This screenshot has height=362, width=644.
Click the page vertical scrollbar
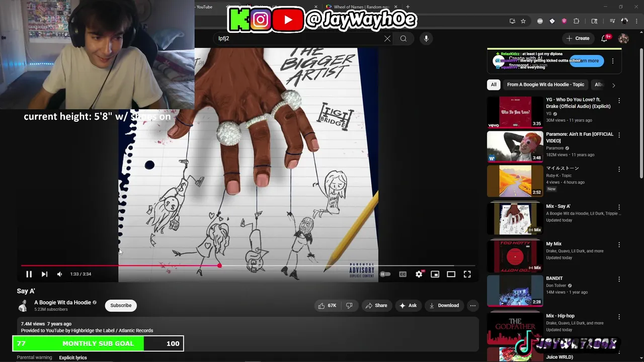(641, 113)
